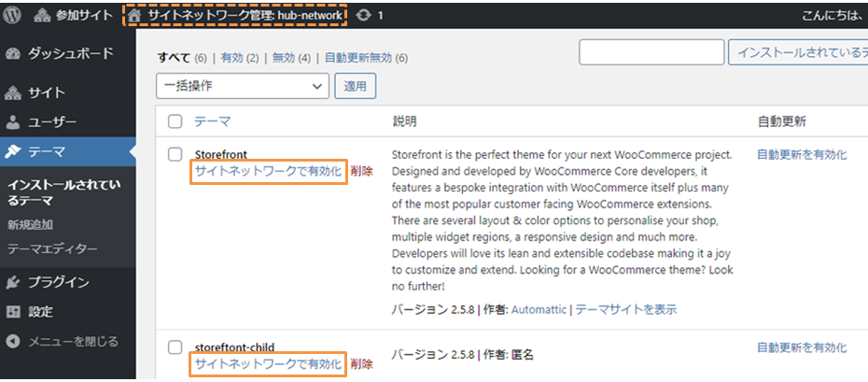Click the ユーザー person icon
This screenshot has height=382, width=868.
pyautogui.click(x=13, y=121)
